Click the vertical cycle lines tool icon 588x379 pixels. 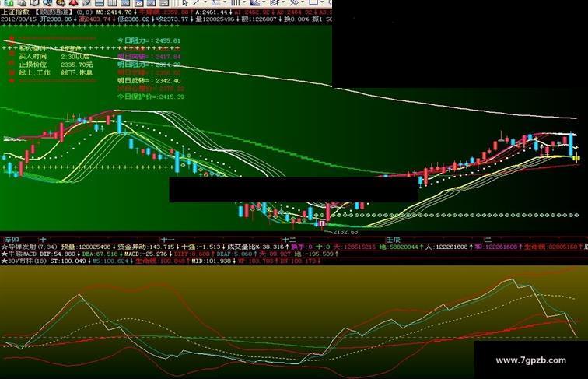pos(235,2)
